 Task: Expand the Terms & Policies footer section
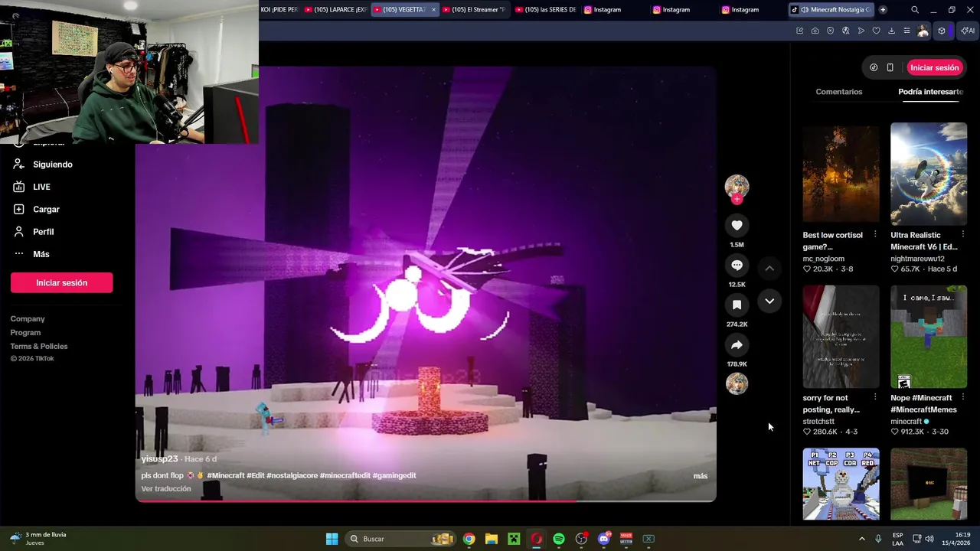(39, 346)
